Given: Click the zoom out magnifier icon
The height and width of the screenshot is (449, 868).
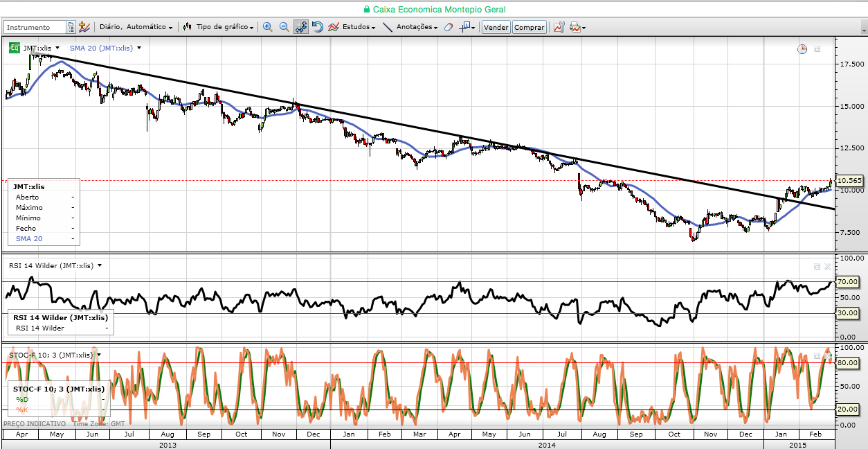Looking at the screenshot, I should click(x=284, y=27).
